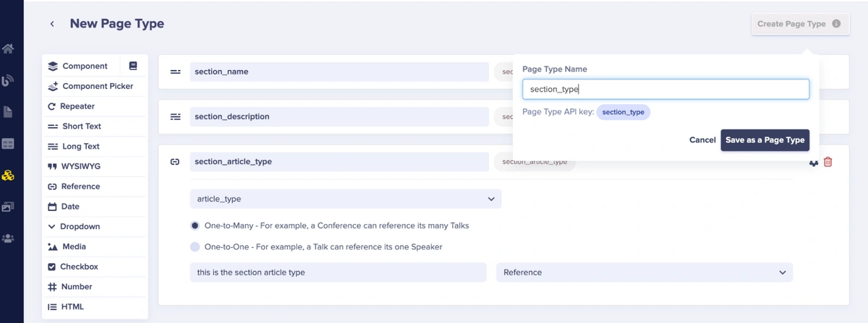
Task: Select the One-to-Many radio option
Action: pyautogui.click(x=195, y=225)
